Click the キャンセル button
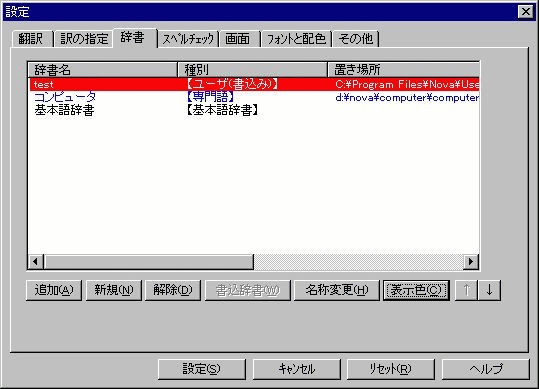Viewport: 539px width, 389px height. [x=297, y=369]
